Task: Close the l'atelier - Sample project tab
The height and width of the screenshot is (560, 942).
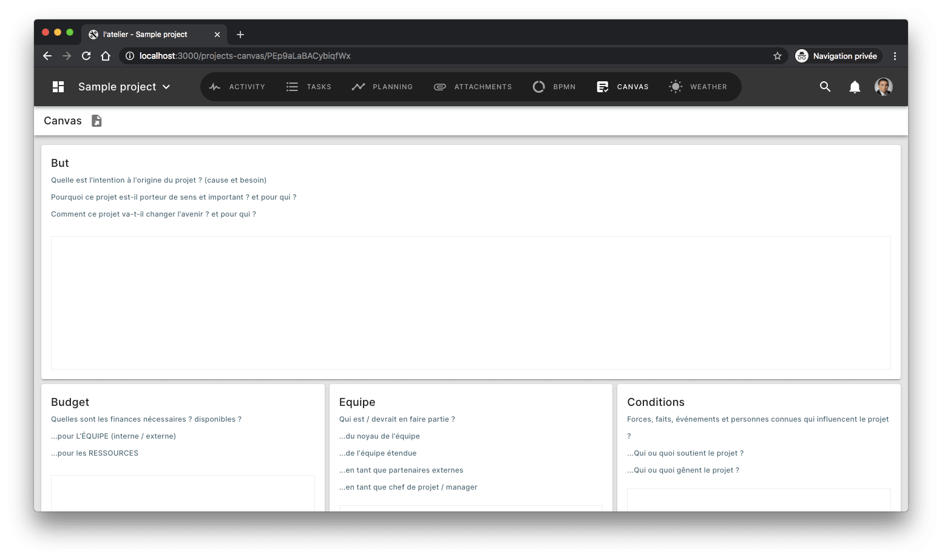Action: (217, 35)
